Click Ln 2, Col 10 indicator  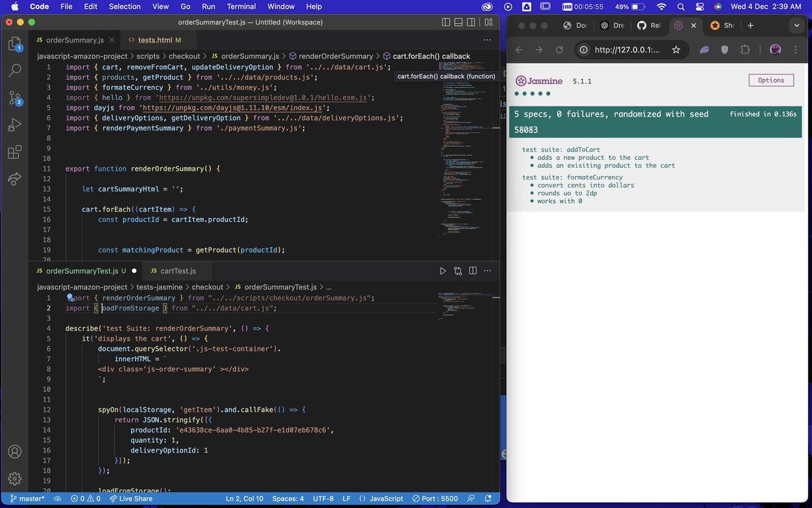click(244, 499)
